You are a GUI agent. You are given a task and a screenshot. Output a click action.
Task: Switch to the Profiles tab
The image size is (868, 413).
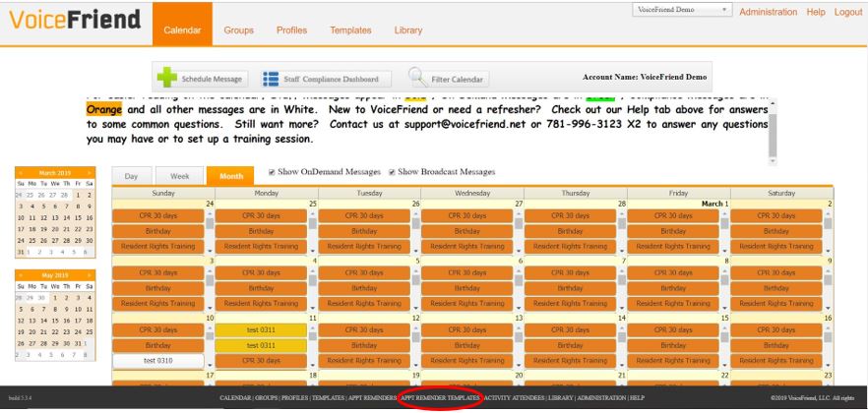pyautogui.click(x=291, y=30)
